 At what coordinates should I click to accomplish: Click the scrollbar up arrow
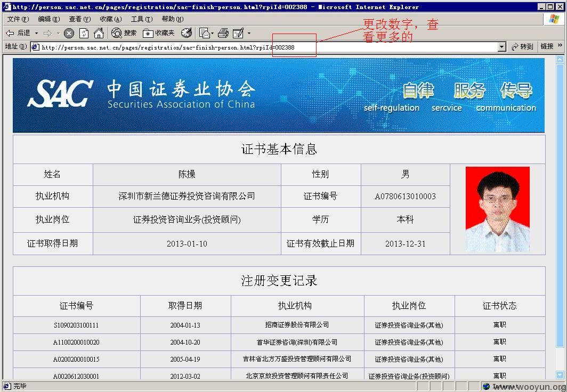click(x=560, y=59)
